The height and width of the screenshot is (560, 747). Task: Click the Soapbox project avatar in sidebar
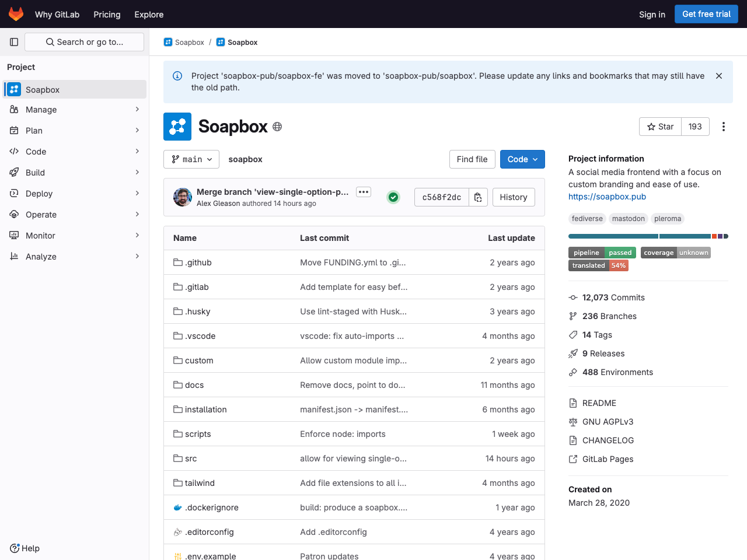click(14, 89)
